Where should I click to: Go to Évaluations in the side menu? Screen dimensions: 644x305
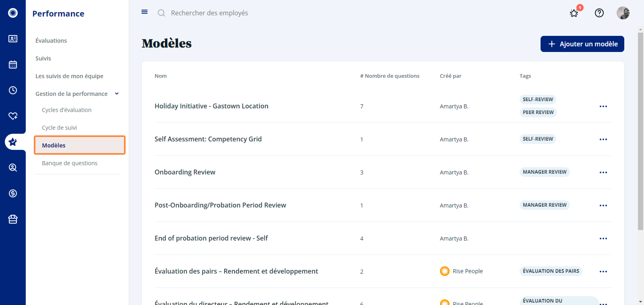51,40
